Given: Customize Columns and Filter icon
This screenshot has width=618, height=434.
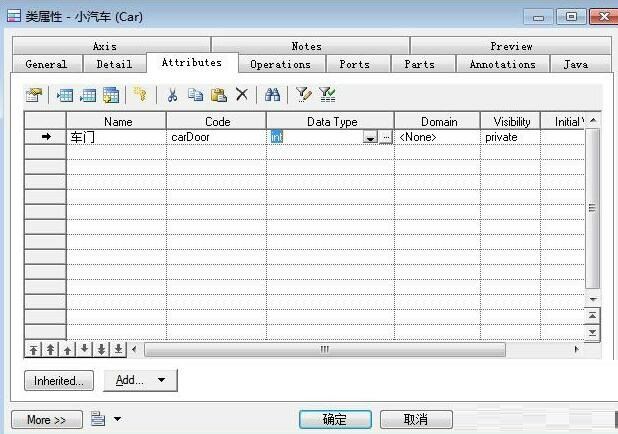Looking at the screenshot, I should (303, 95).
